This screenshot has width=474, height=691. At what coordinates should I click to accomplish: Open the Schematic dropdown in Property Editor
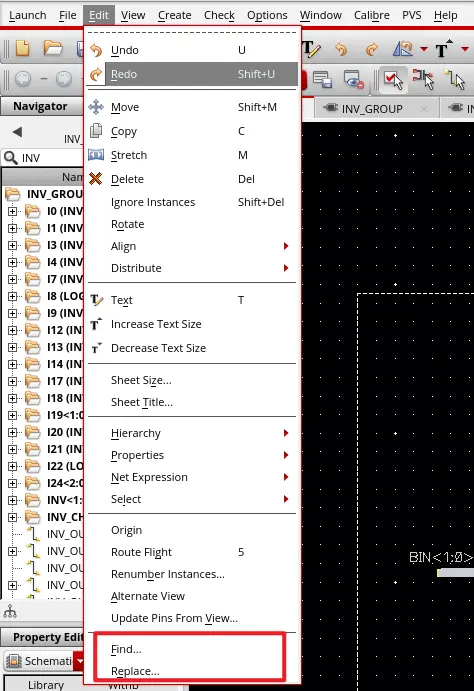(79, 661)
